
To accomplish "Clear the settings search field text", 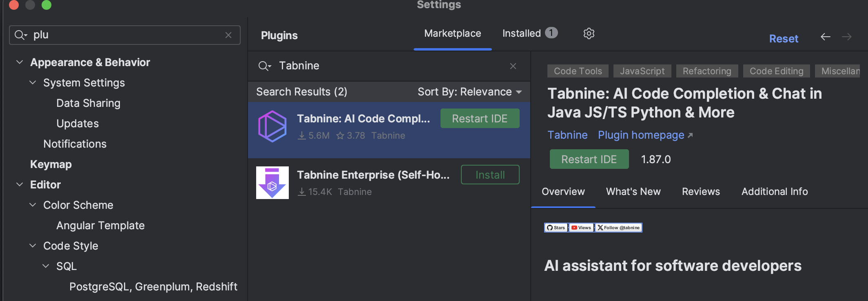I will 228,35.
